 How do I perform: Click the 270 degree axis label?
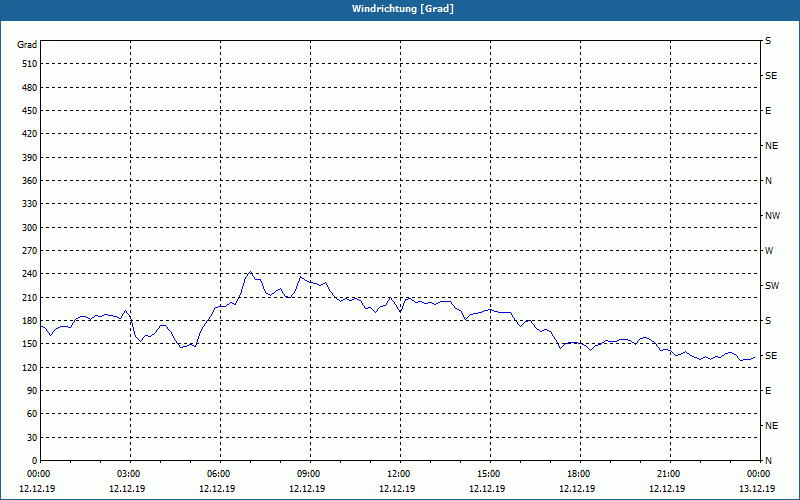click(30, 251)
